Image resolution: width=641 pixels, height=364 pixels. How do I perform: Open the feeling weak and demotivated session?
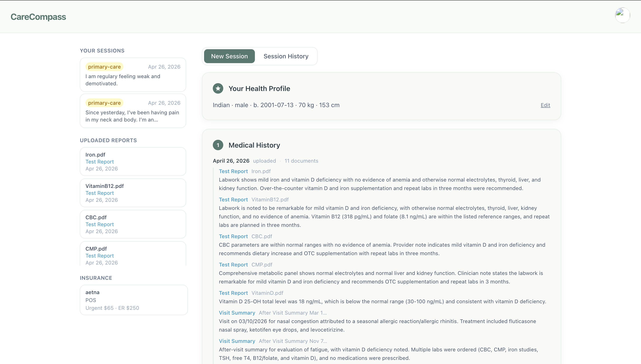click(133, 75)
